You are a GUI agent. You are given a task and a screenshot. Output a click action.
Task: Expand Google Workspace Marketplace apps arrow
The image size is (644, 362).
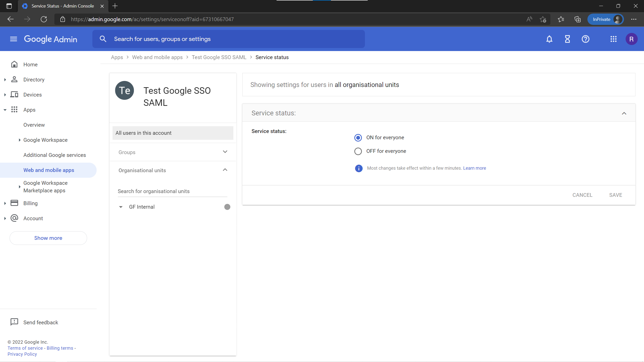(x=20, y=187)
